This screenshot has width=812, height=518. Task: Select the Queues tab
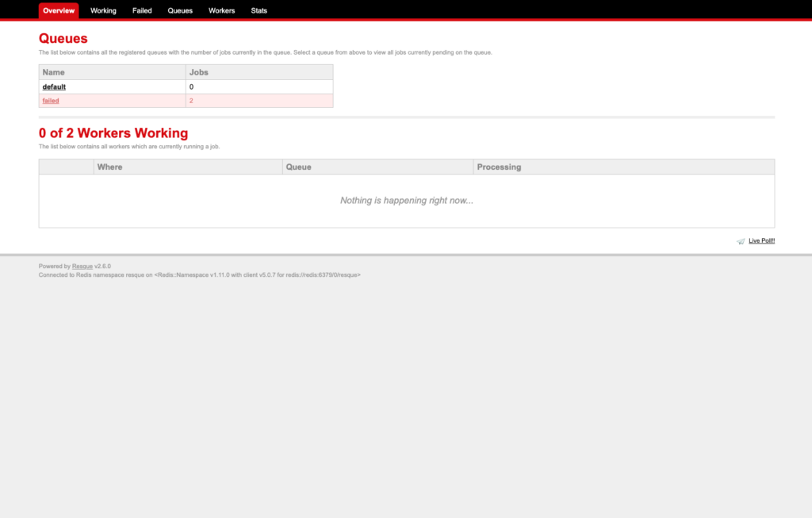pyautogui.click(x=180, y=11)
